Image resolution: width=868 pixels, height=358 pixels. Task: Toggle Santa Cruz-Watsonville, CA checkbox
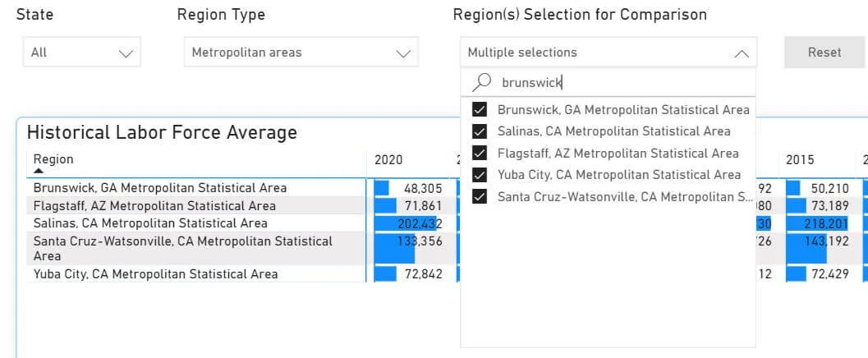coord(480,197)
